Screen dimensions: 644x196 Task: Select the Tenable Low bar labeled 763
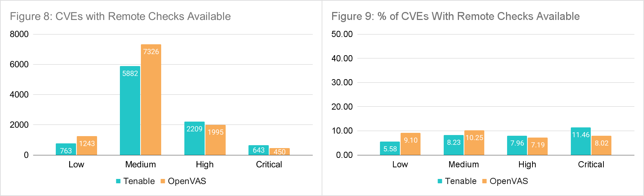pos(66,149)
